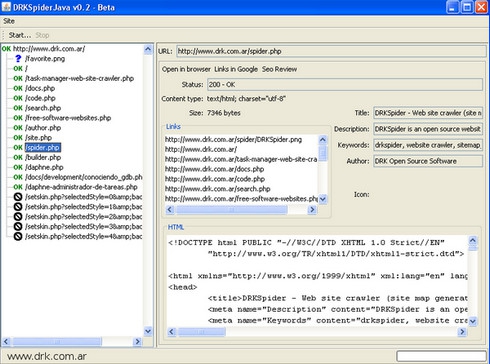Screen dimensions: 490x364
Task: Select the root http://www.drk.com.ar/ tree node
Action: [x=49, y=49]
